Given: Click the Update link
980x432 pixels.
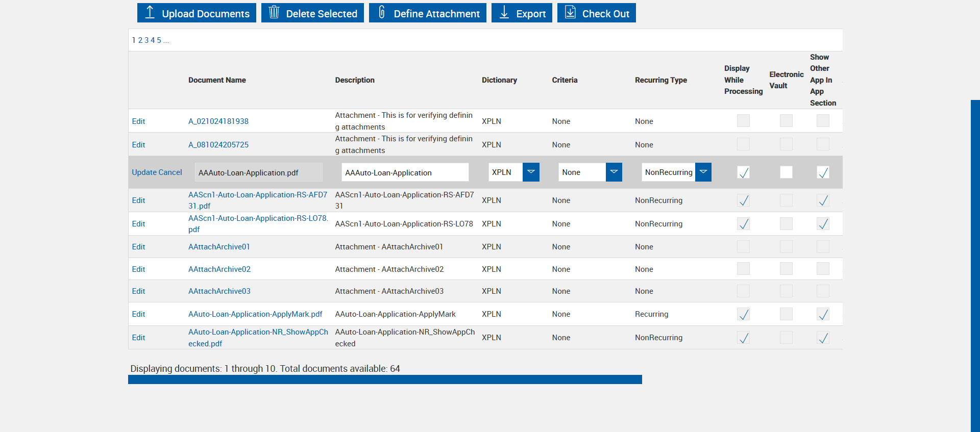Looking at the screenshot, I should [144, 172].
